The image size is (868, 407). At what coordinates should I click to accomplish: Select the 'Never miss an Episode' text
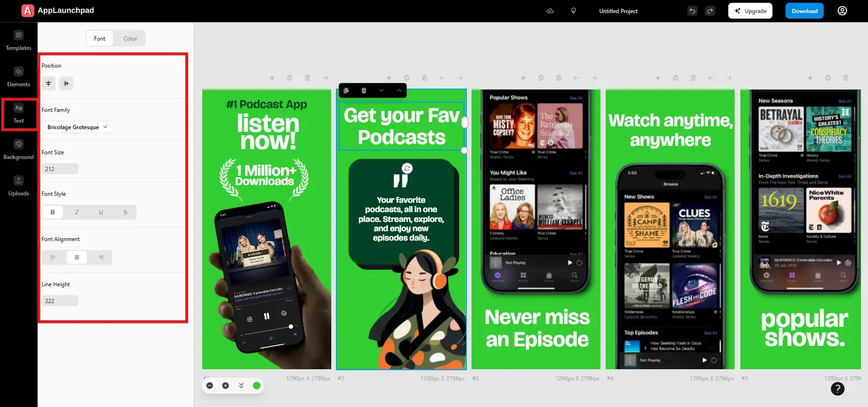537,328
